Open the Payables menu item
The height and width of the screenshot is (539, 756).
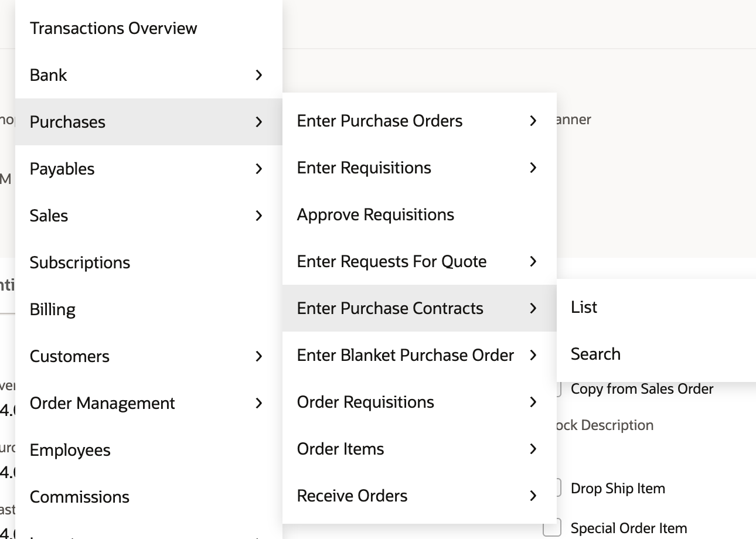(149, 169)
